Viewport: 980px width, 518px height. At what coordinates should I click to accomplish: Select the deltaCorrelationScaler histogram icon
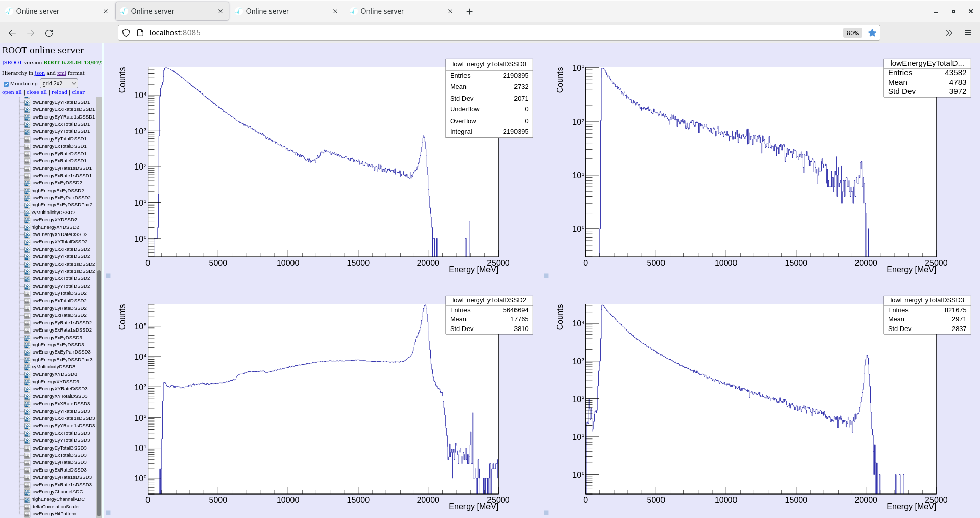click(x=27, y=507)
